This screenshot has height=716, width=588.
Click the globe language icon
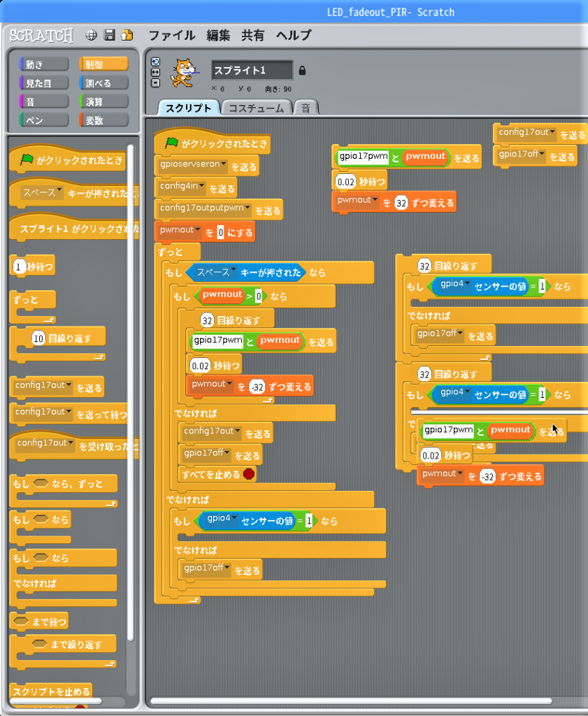pos(92,35)
